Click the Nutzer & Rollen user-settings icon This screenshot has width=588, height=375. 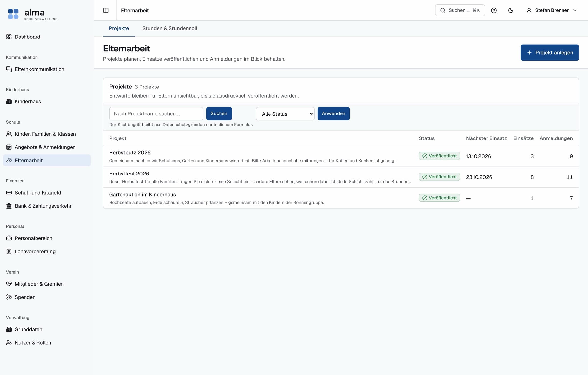point(9,343)
